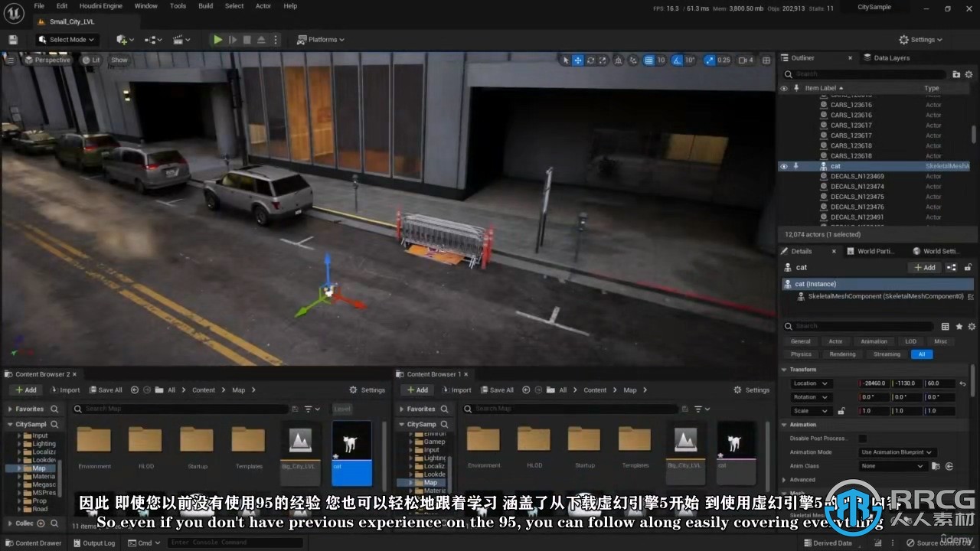980x551 pixels.
Task: Open the Actor menu
Action: [x=263, y=6]
